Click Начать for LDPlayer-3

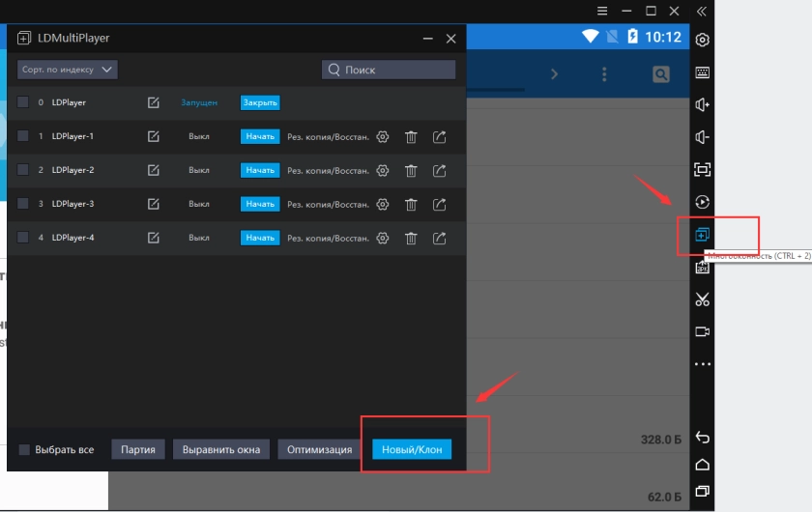pyautogui.click(x=260, y=204)
